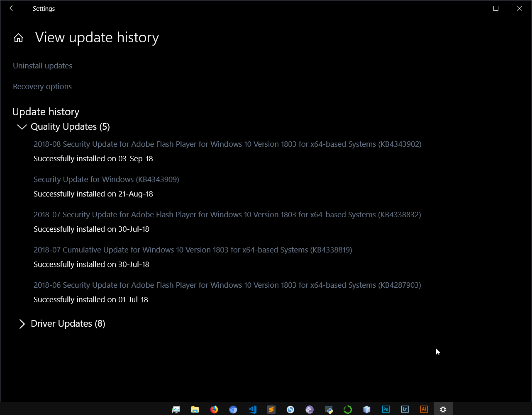Screen dimensions: 532x415
Task: Open Security Update for Windows KB4343909
Action: click(x=106, y=179)
